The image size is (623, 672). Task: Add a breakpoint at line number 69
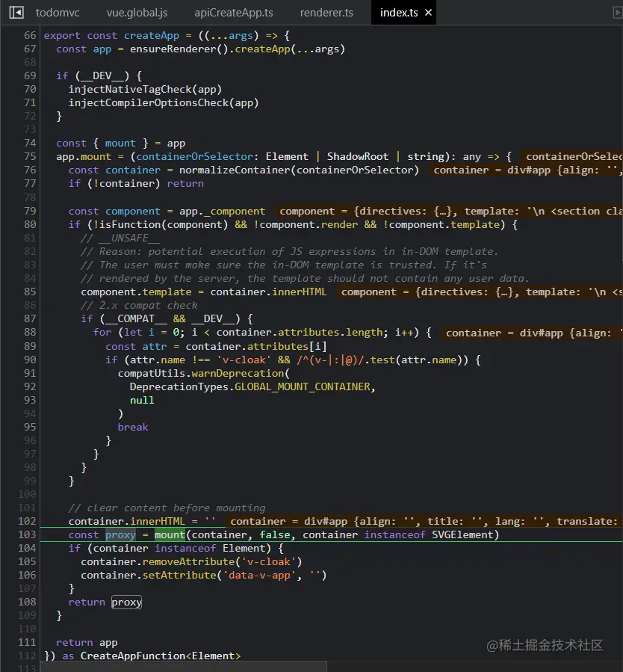[30, 75]
